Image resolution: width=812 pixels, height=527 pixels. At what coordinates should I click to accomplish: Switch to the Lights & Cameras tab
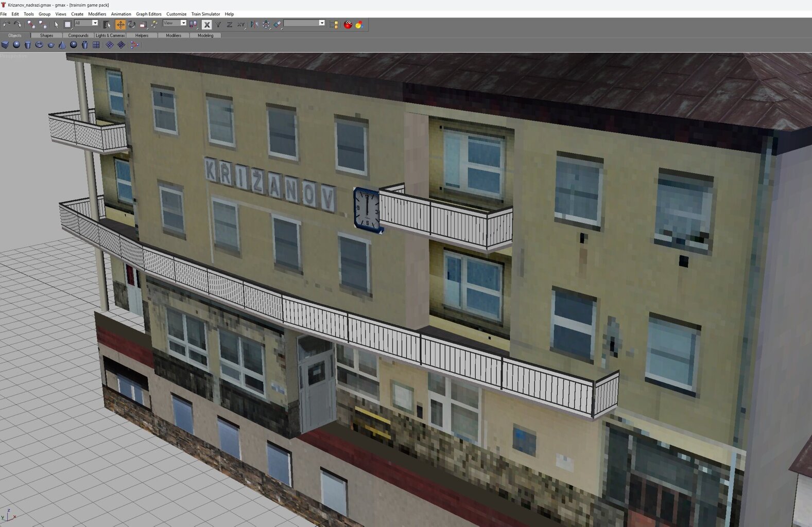click(x=110, y=36)
